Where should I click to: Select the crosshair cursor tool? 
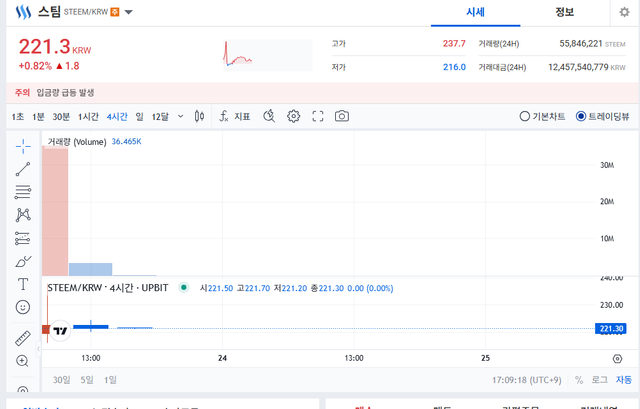click(x=23, y=146)
